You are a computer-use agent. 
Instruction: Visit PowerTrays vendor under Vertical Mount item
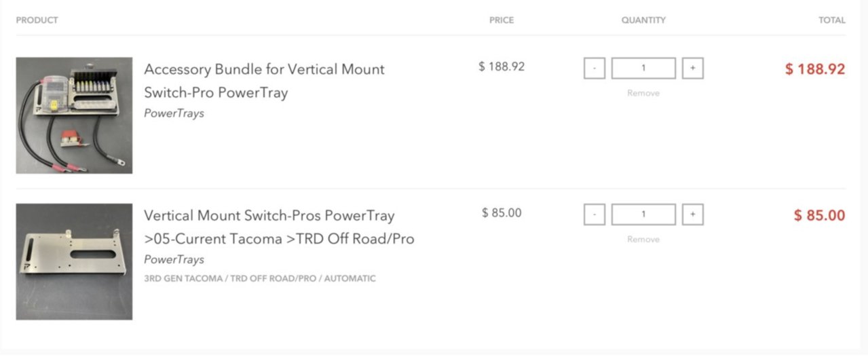tap(174, 259)
